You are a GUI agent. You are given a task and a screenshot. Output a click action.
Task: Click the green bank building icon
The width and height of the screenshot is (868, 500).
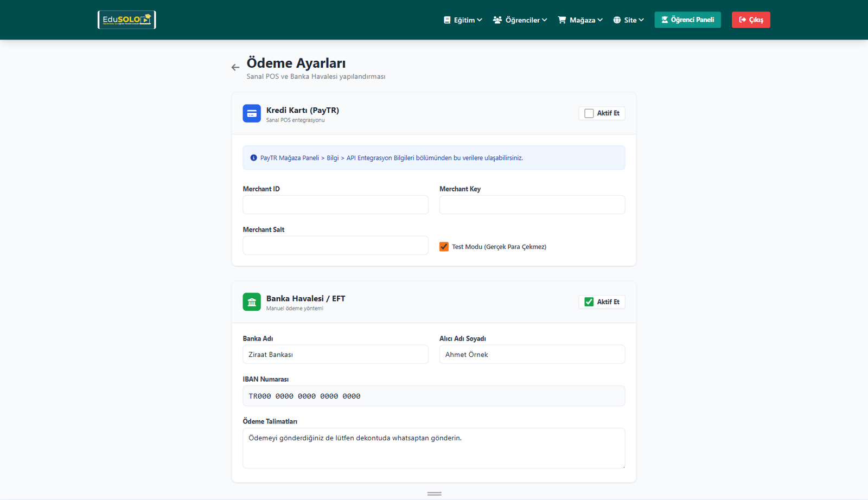coord(252,302)
